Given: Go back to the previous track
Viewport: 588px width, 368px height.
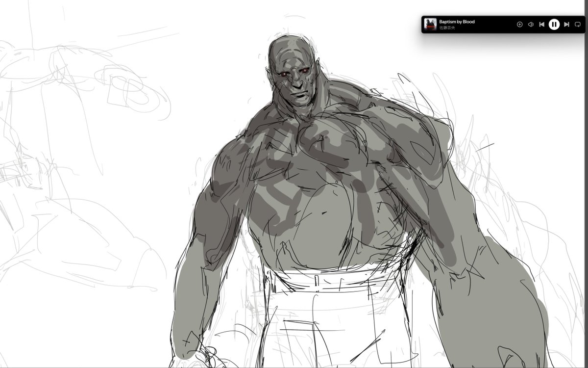Looking at the screenshot, I should click(541, 24).
